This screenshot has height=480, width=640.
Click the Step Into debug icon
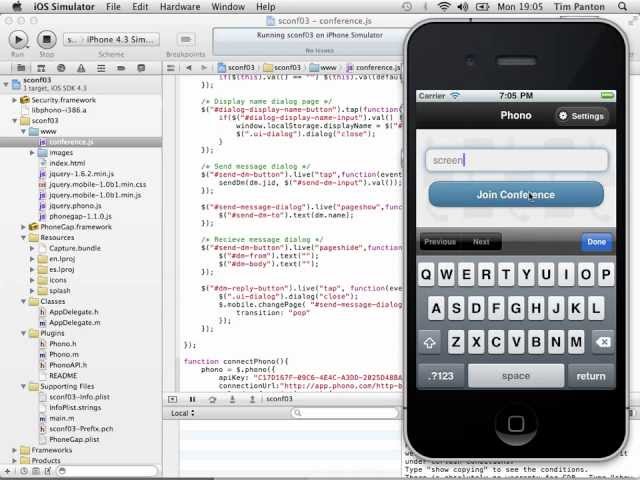[232, 399]
